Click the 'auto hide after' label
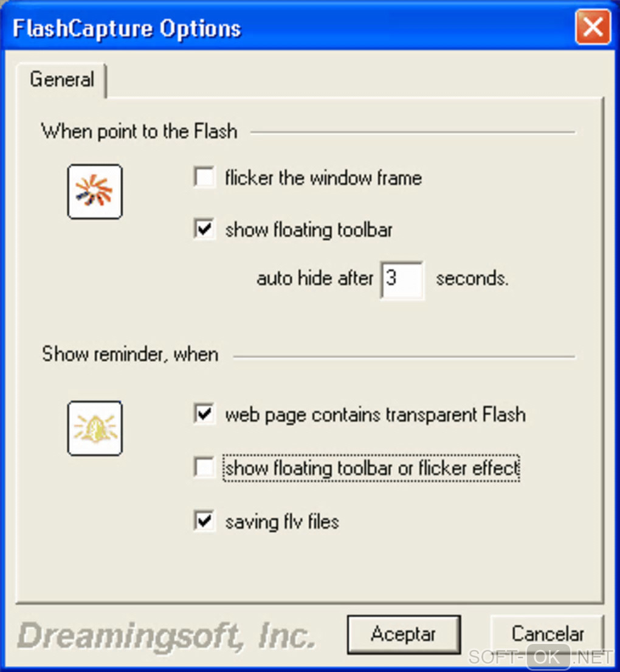Image resolution: width=620 pixels, height=672 pixels. [x=315, y=279]
